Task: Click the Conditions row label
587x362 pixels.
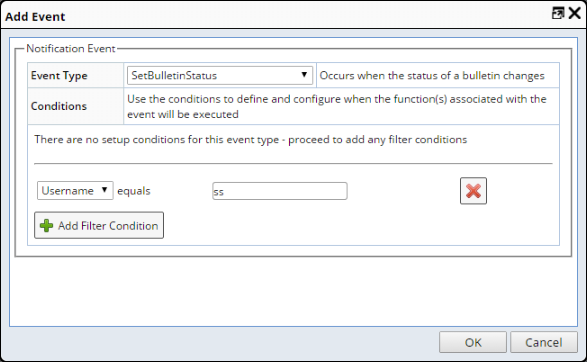Action: tap(58, 106)
